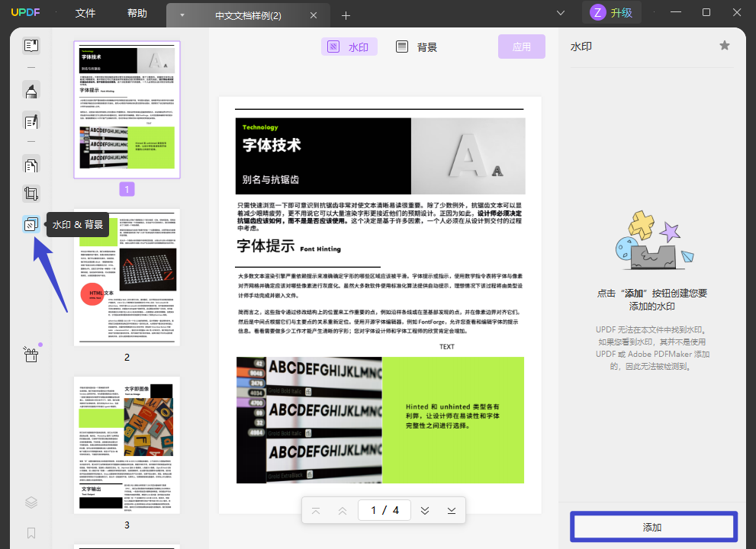Viewport: 756px width, 549px height.
Task: Jump to the last page
Action: tap(452, 510)
